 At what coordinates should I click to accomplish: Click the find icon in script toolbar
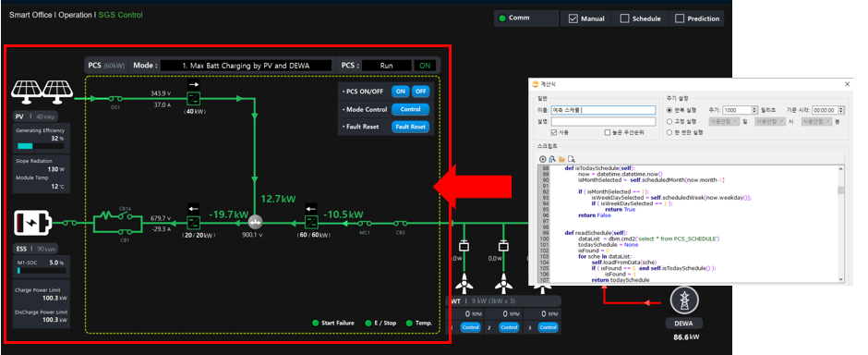coord(552,159)
